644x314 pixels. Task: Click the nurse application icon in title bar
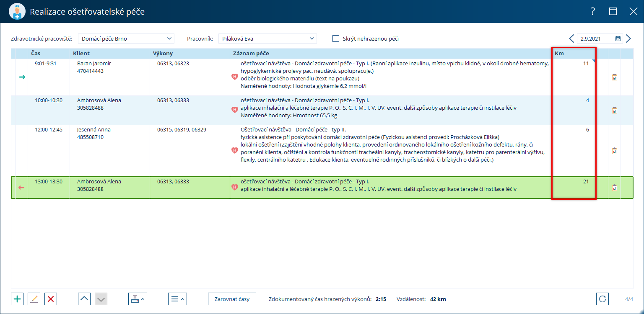tap(17, 11)
